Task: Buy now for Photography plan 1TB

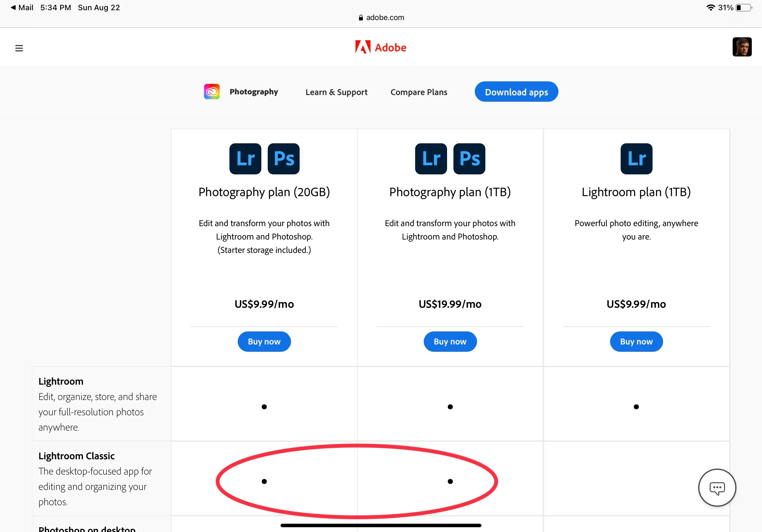Action: coord(450,341)
